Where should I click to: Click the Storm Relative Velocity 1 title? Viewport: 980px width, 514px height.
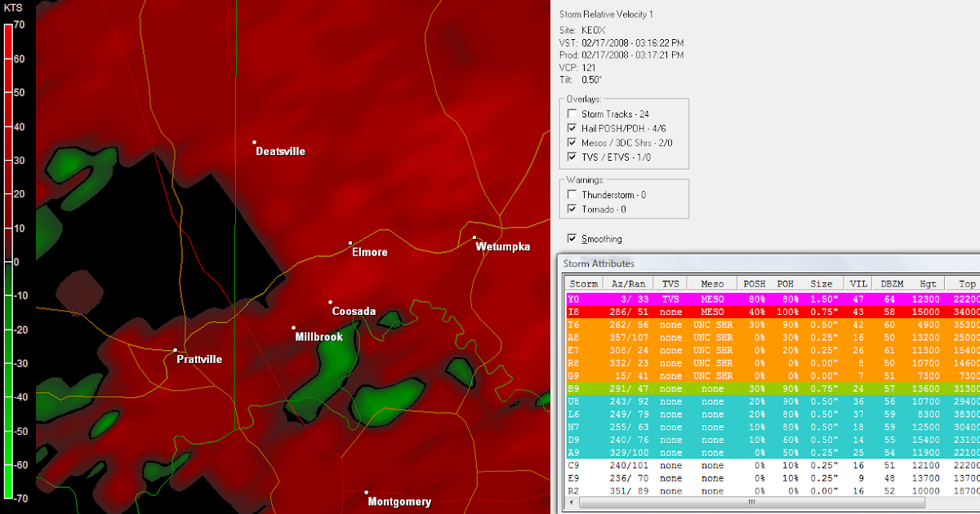coord(606,15)
